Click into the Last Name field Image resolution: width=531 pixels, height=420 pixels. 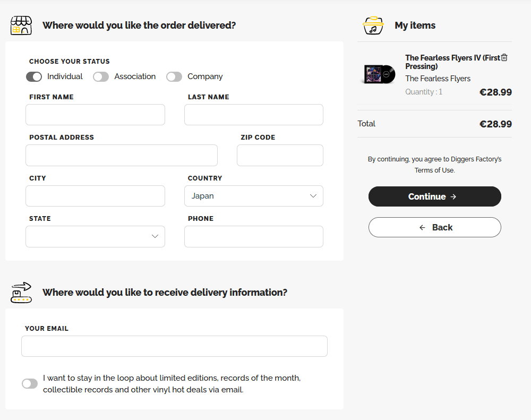(254, 115)
